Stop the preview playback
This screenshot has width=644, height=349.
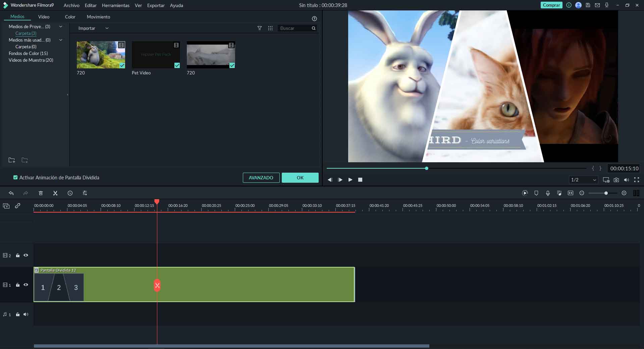360,180
